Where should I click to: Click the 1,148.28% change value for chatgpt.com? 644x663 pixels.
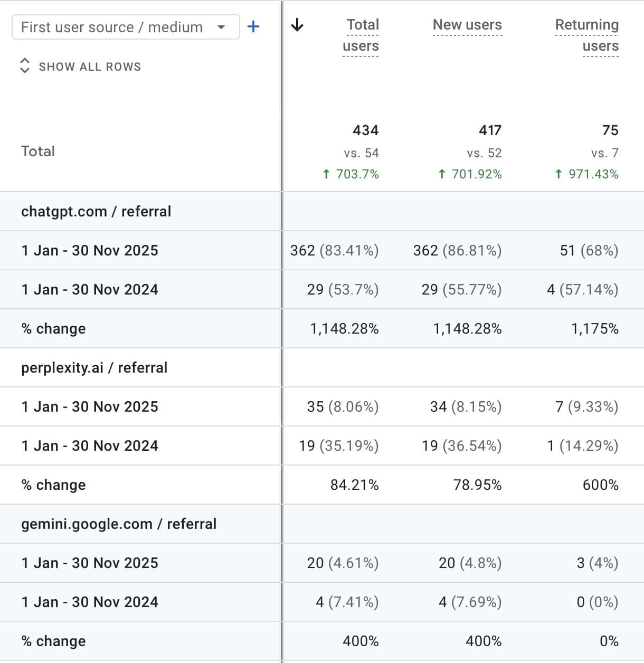(x=345, y=328)
